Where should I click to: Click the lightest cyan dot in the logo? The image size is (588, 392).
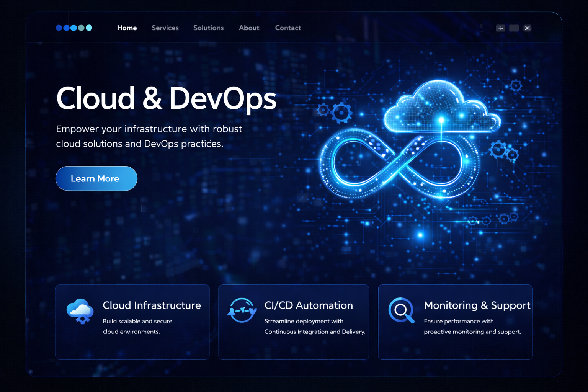pyautogui.click(x=89, y=28)
